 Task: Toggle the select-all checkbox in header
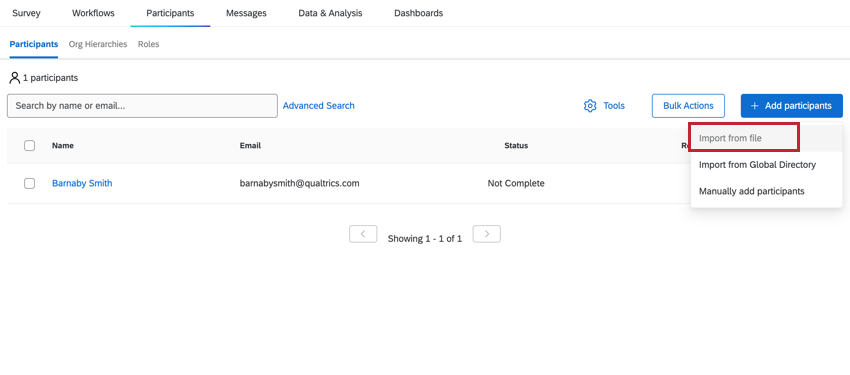[x=30, y=146]
